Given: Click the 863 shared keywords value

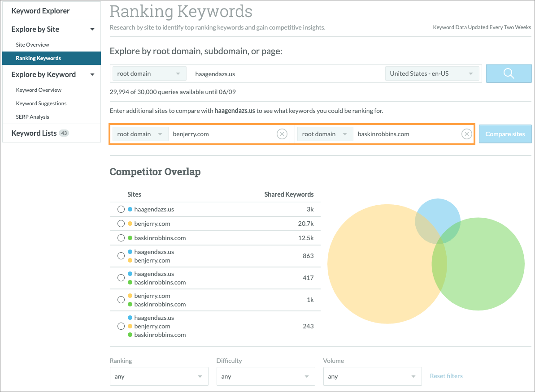Looking at the screenshot, I should point(308,256).
